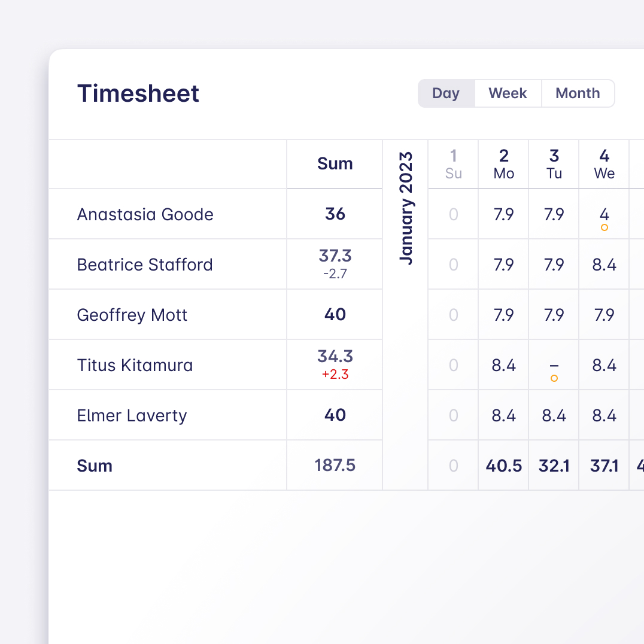Screen dimensions: 644x644
Task: Click Titus Kitamura's +2.3 overtime value
Action: point(335,375)
